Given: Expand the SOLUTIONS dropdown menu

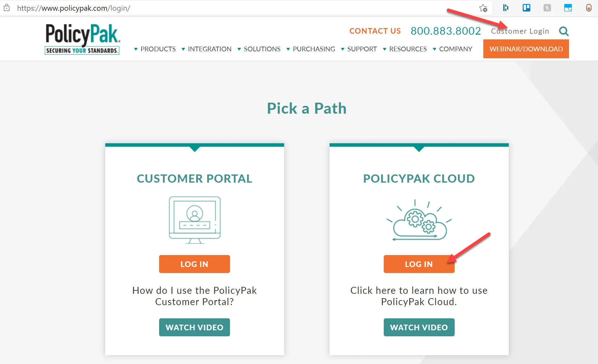Looking at the screenshot, I should pyautogui.click(x=259, y=49).
